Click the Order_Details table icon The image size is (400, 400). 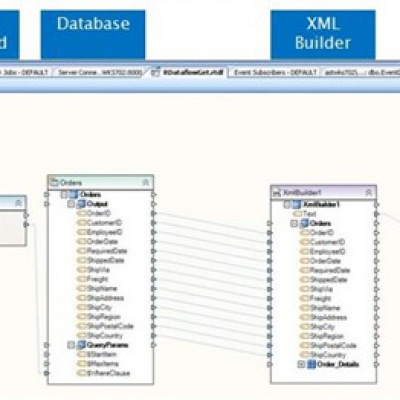pyautogui.click(x=311, y=364)
